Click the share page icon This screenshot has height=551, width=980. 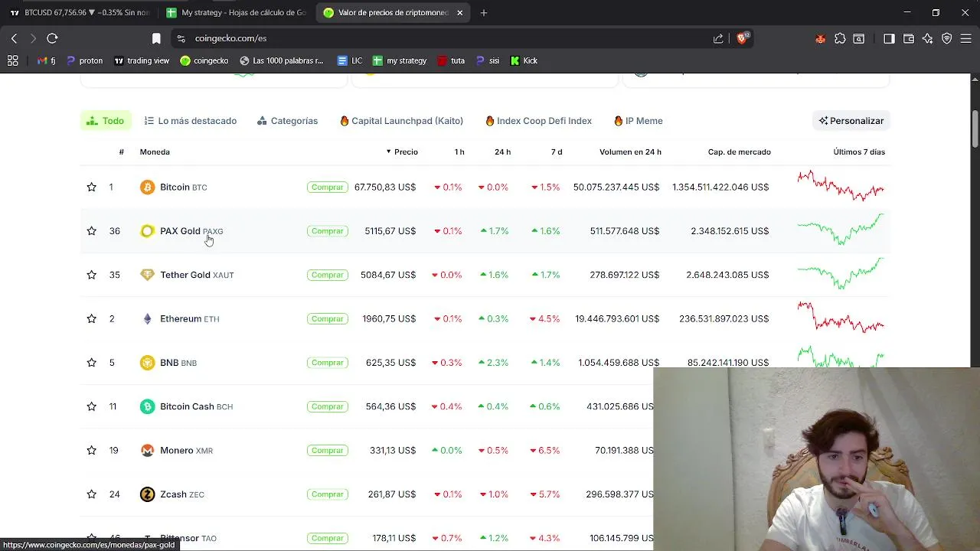tap(718, 38)
